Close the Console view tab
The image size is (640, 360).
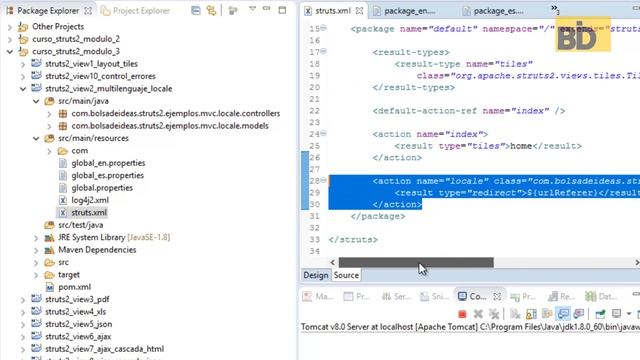497,296
